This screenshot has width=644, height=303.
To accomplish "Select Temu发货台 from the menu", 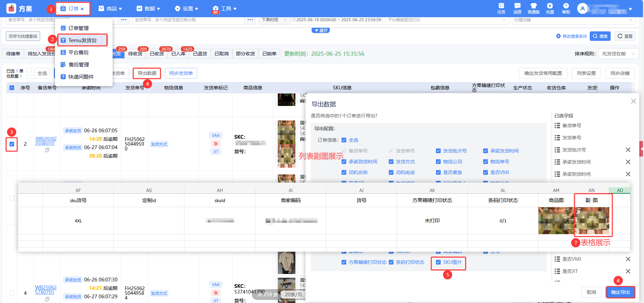I will point(82,40).
